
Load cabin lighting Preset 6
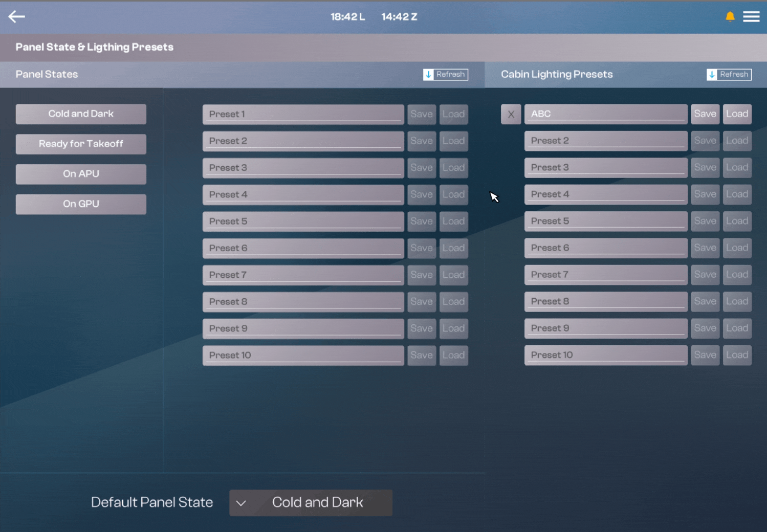737,248
